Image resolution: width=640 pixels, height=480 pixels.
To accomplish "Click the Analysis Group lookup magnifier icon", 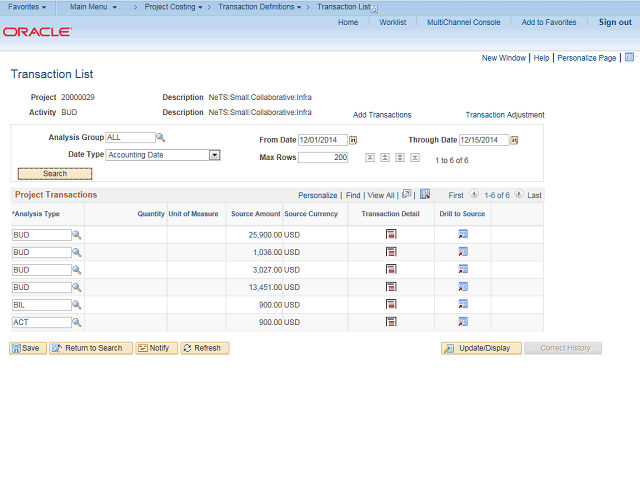I will (161, 138).
